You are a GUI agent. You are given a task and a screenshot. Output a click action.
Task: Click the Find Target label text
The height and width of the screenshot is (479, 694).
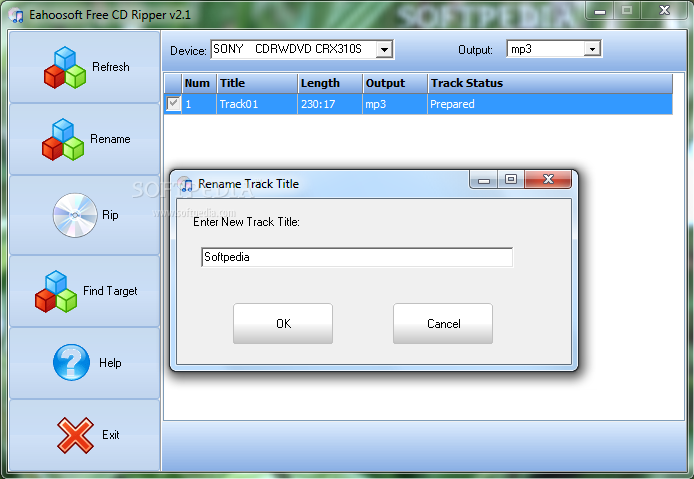click(110, 291)
